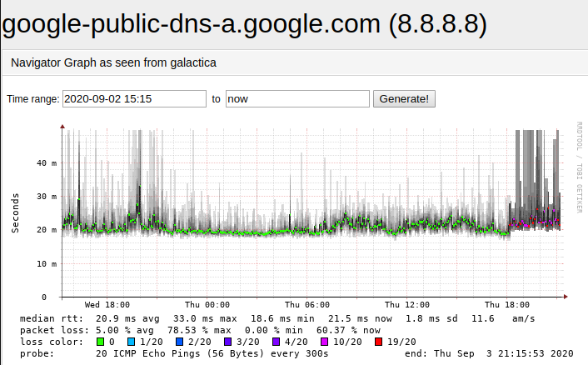Click the purple 4/20 loss swatch
This screenshot has width=588, height=365.
click(x=276, y=342)
